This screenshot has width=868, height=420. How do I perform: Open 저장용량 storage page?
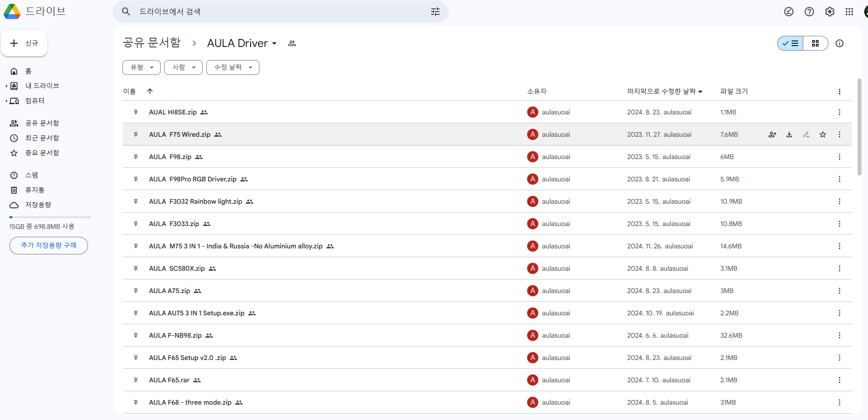coord(38,205)
